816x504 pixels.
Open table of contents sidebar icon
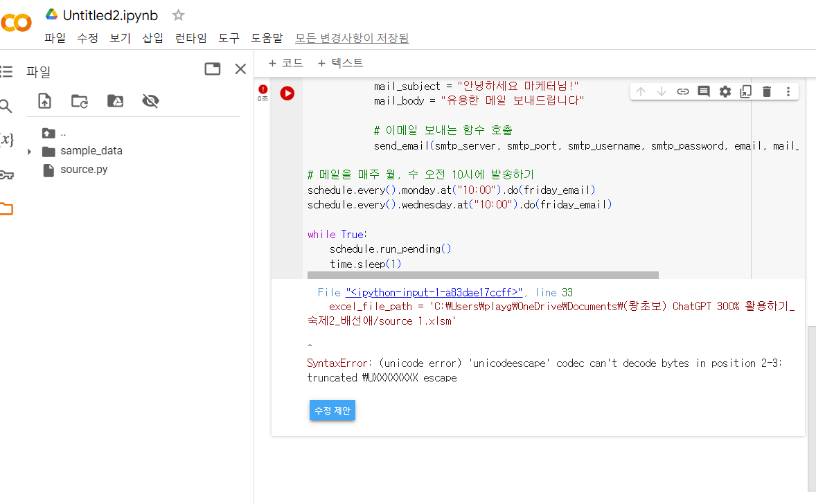(6, 71)
